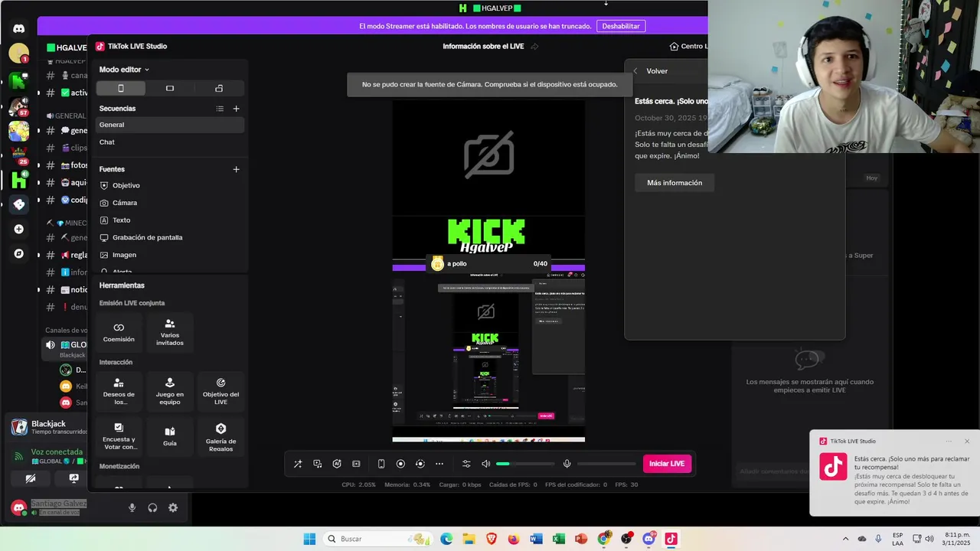The image size is (980, 551).
Task: Add a new scene in Secuencias
Action: pos(236,109)
